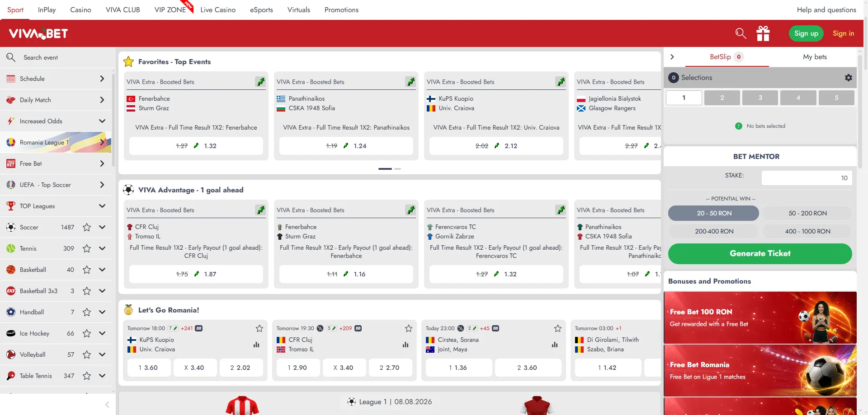This screenshot has width=868, height=415.
Task: Click the Tennis ball sidebar icon
Action: [x=11, y=248]
